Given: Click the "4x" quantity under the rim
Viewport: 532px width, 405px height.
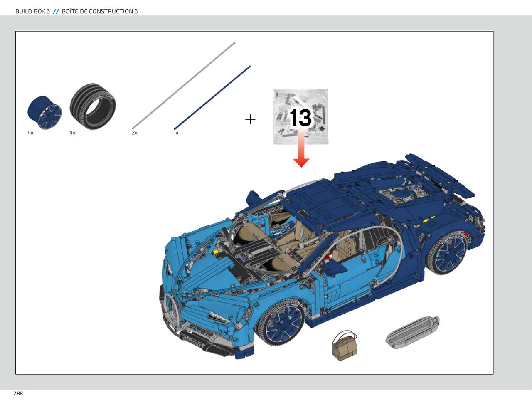Looking at the screenshot, I should pyautogui.click(x=30, y=133).
